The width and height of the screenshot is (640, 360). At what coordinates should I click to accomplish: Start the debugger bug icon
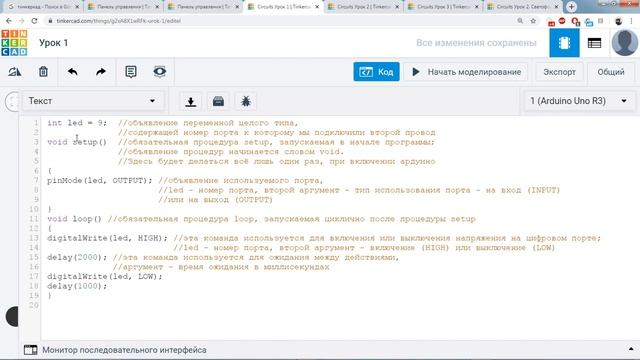tap(246, 101)
